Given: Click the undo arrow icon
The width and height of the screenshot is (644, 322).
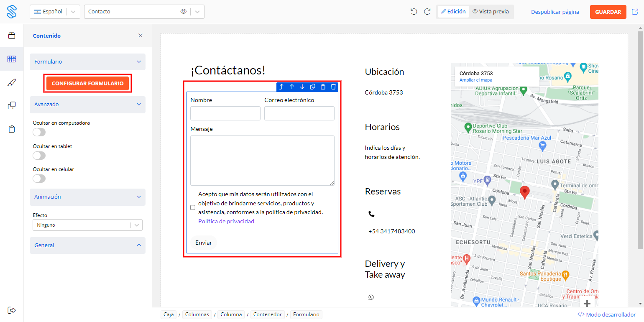Looking at the screenshot, I should 414,12.
